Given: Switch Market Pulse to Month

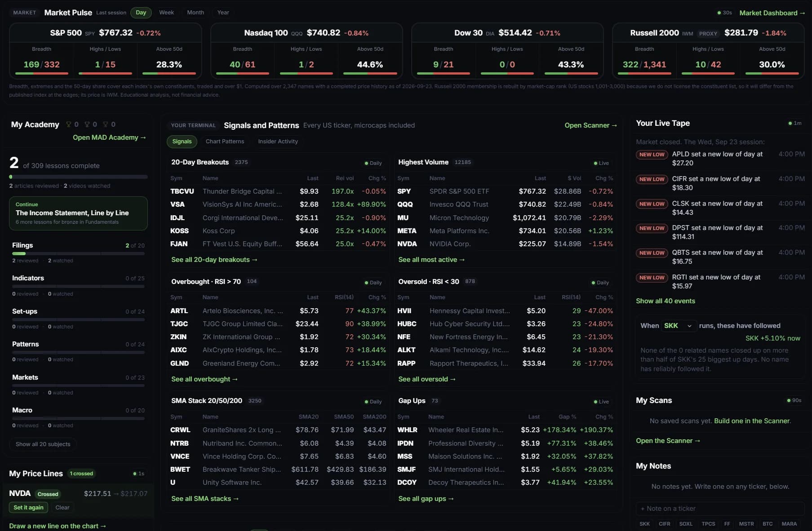Looking at the screenshot, I should pyautogui.click(x=195, y=13).
